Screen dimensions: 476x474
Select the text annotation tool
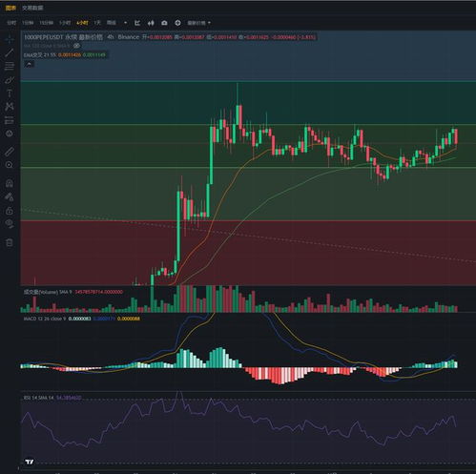pos(10,93)
